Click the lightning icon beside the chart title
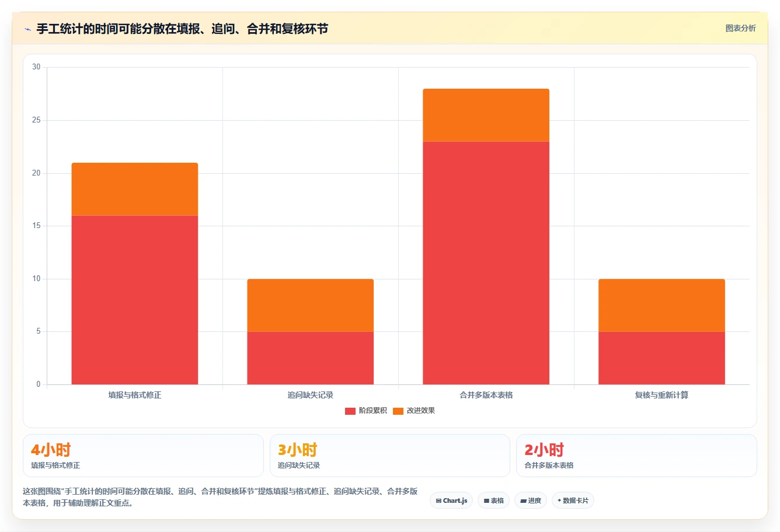Viewport: 780px width, 532px height. pos(27,29)
